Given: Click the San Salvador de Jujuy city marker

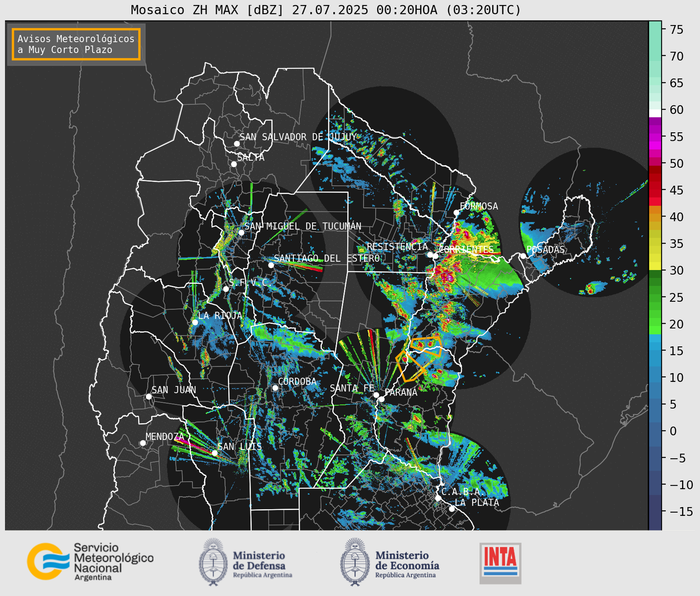Looking at the screenshot, I should point(237,144).
